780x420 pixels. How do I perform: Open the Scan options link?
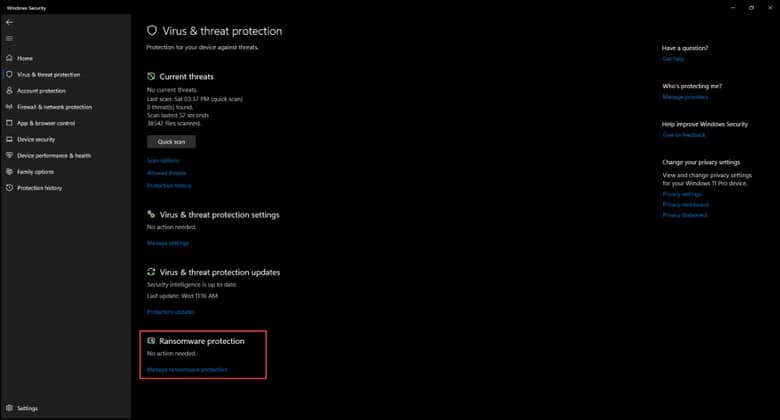pyautogui.click(x=163, y=161)
